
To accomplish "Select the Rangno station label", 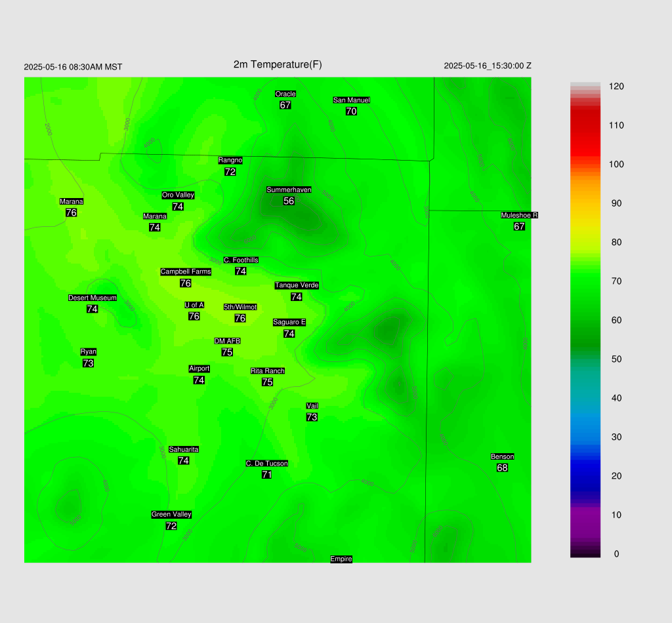I will (230, 161).
